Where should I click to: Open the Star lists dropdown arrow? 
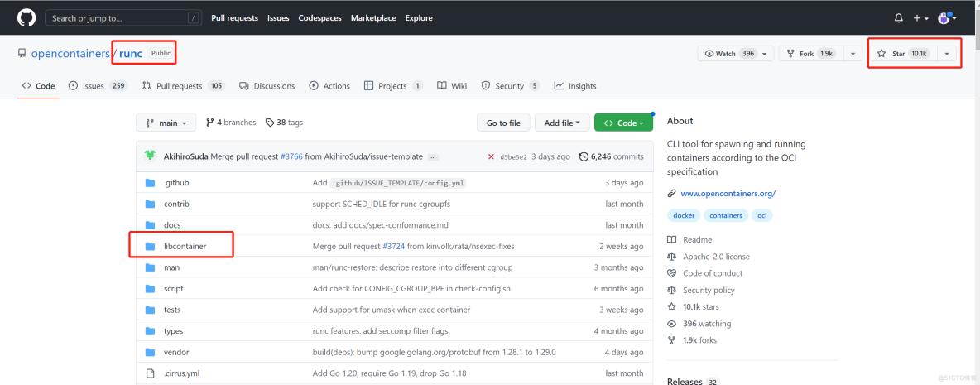pyautogui.click(x=947, y=54)
